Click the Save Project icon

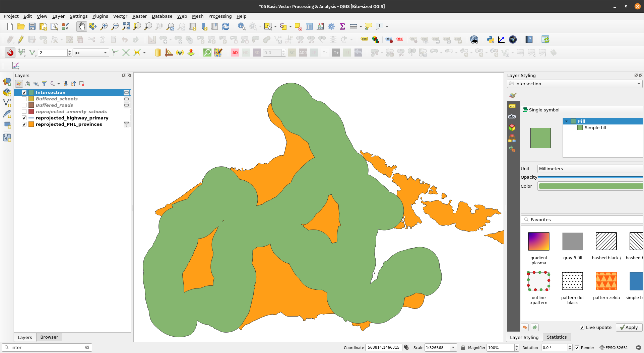(32, 26)
